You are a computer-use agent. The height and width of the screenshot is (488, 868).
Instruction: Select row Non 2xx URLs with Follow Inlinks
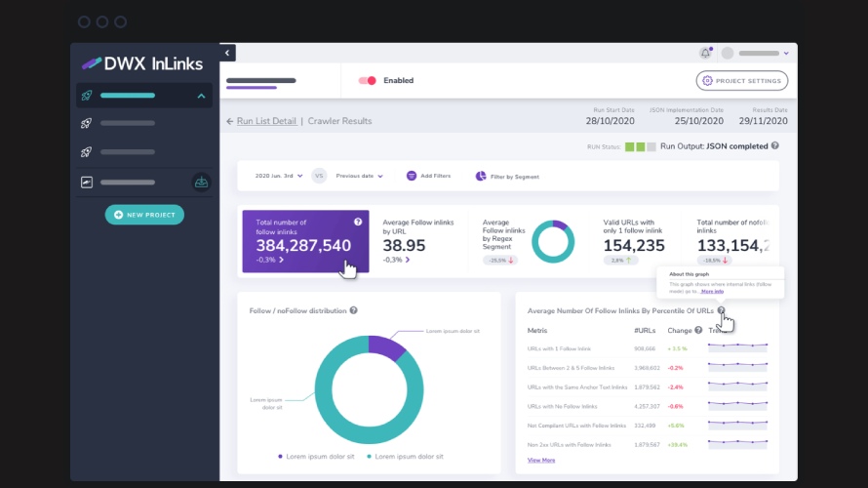click(648, 444)
